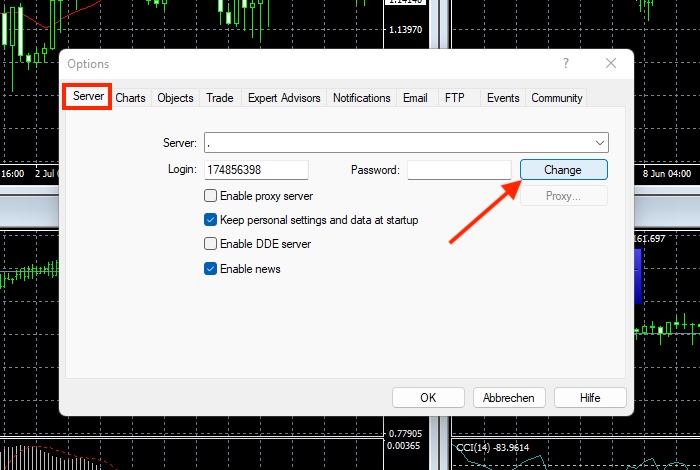Select the Trade tab
Screen dimensions: 700x470
220,98
